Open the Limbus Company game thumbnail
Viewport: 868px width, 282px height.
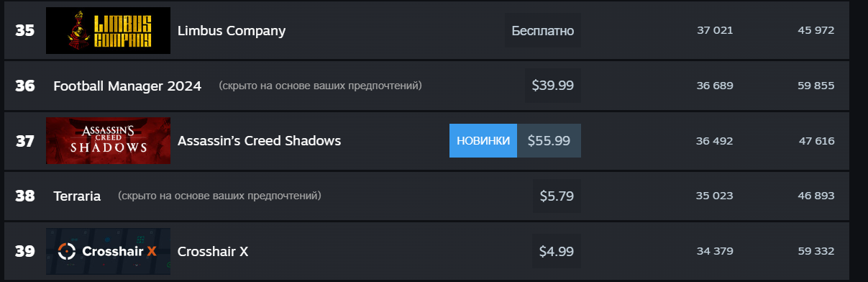[x=108, y=30]
